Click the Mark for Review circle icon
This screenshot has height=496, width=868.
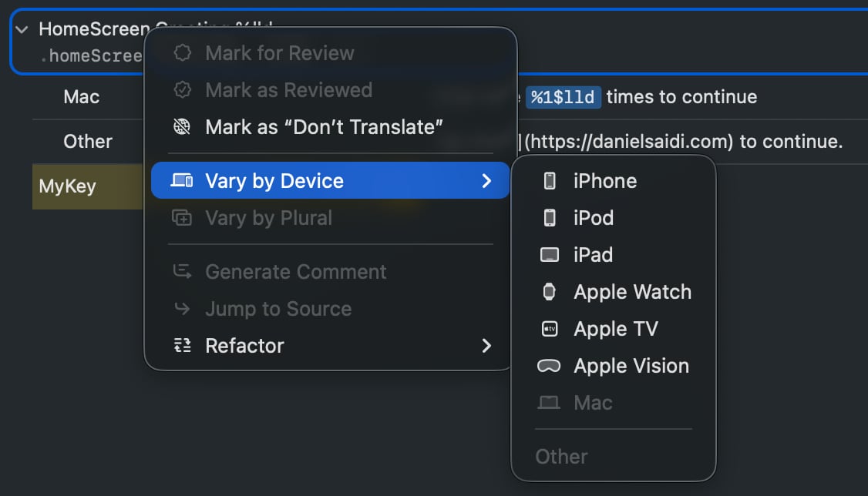coord(182,52)
